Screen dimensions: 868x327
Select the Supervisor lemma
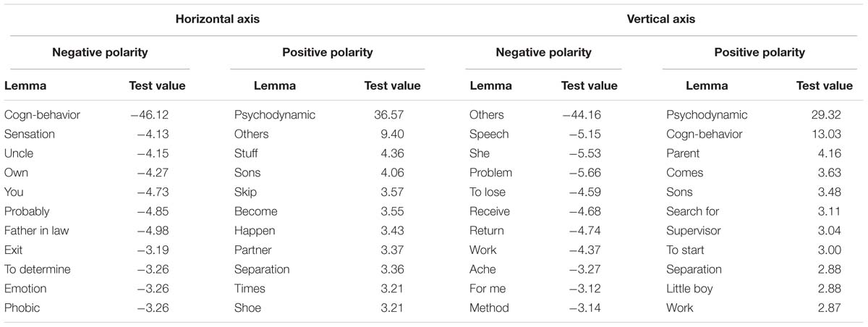[x=694, y=231]
